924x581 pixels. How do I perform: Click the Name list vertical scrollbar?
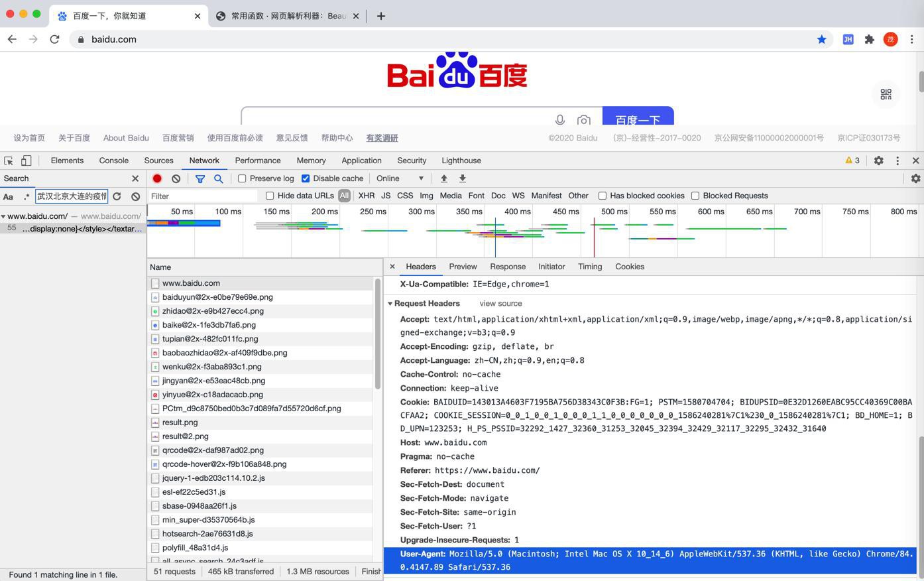pos(378,334)
